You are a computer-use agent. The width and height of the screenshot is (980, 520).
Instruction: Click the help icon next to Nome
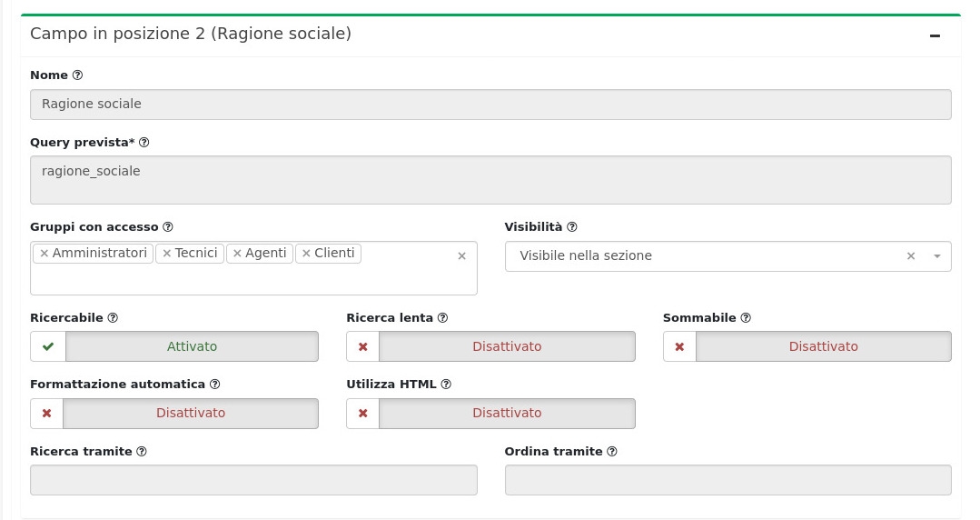pos(77,75)
